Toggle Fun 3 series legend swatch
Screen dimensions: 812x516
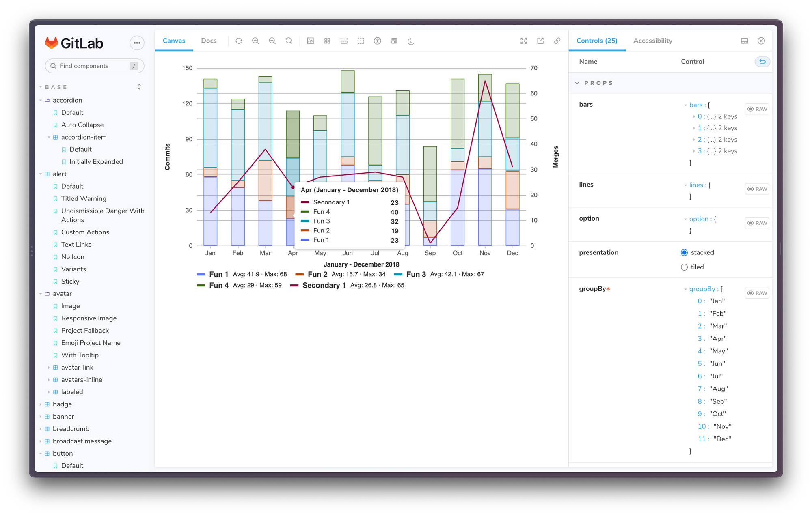point(398,275)
